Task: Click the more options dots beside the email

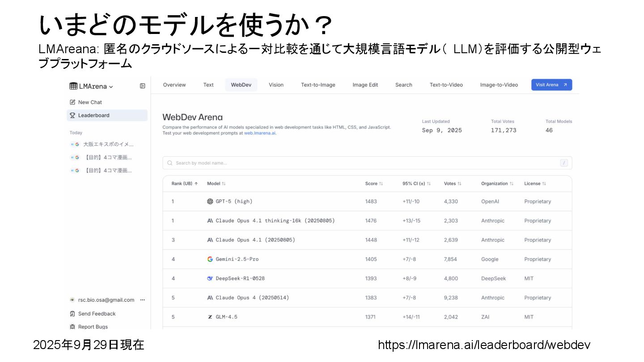Action: [143, 300]
